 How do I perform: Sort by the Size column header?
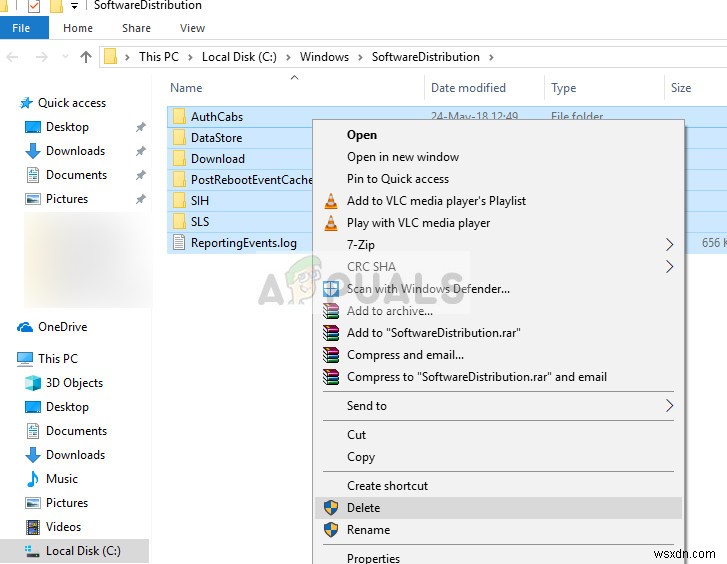(696, 88)
